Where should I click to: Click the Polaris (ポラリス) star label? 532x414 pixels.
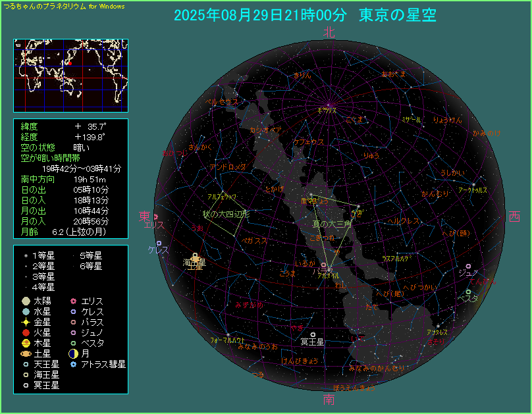coord(327,110)
